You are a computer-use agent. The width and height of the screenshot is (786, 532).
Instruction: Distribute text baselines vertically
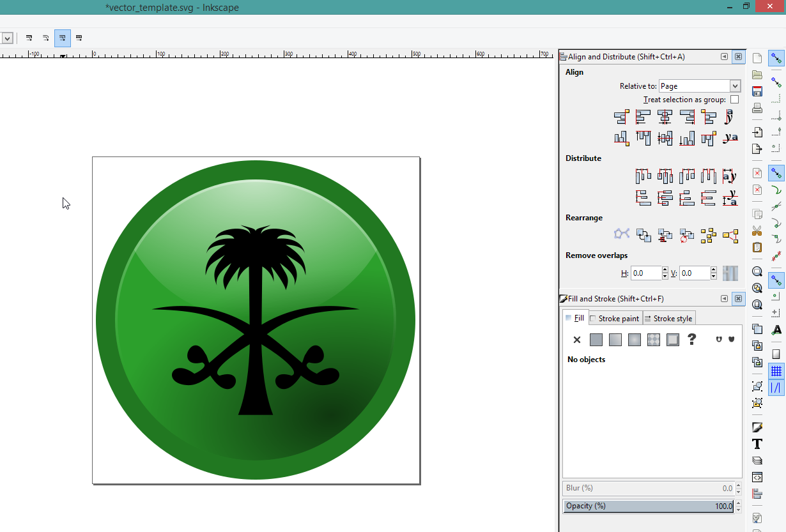click(730, 198)
